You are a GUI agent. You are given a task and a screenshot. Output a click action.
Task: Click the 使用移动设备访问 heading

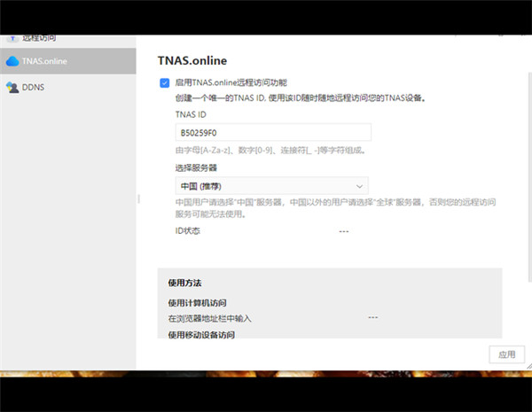click(202, 335)
